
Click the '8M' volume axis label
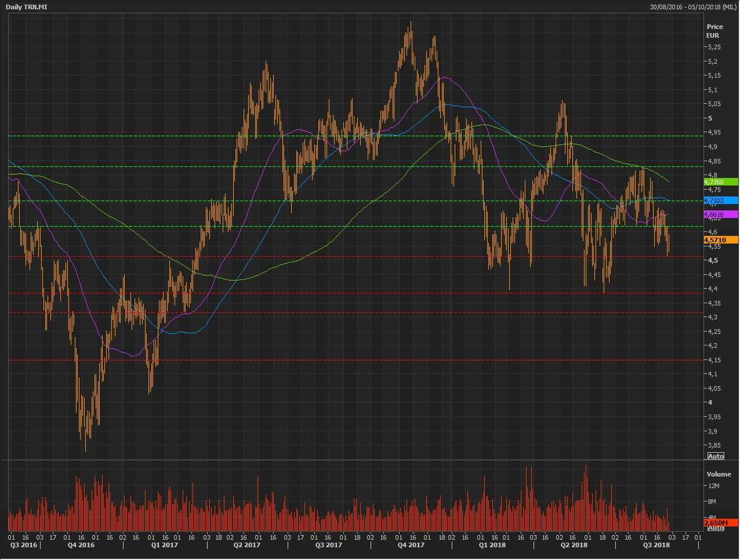tap(712, 501)
